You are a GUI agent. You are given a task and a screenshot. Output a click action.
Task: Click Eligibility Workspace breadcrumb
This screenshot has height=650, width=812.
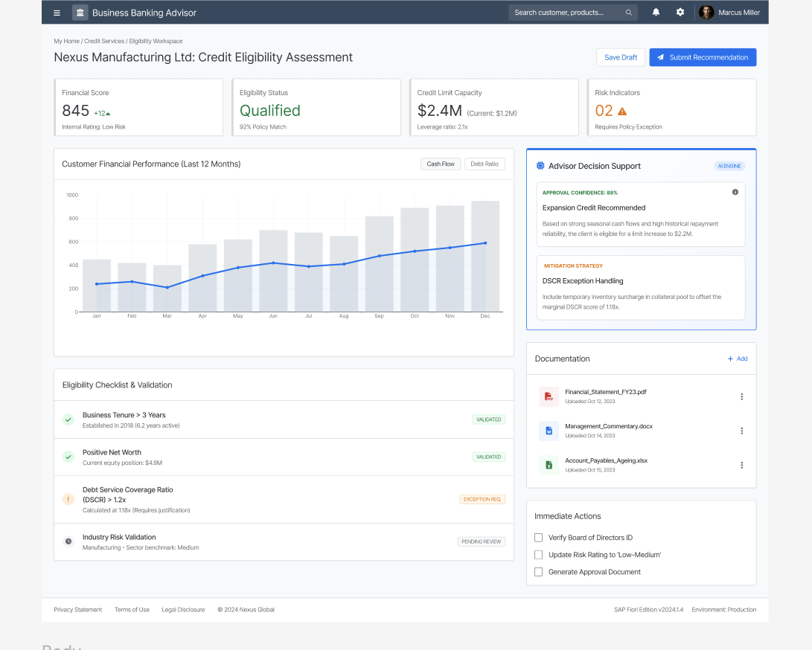(x=156, y=42)
